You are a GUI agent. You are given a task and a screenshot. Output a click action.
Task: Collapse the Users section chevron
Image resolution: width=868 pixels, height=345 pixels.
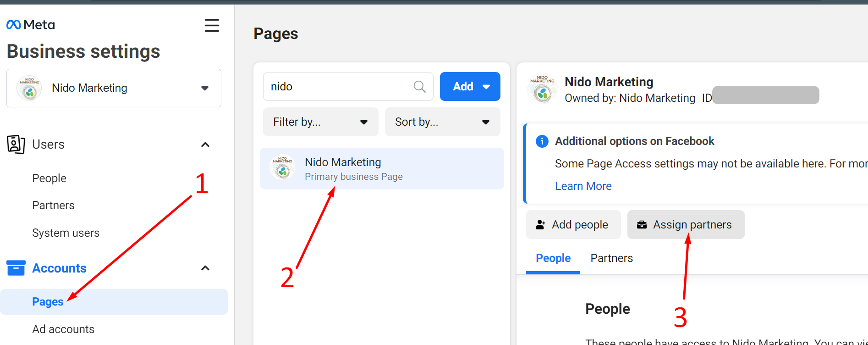205,145
